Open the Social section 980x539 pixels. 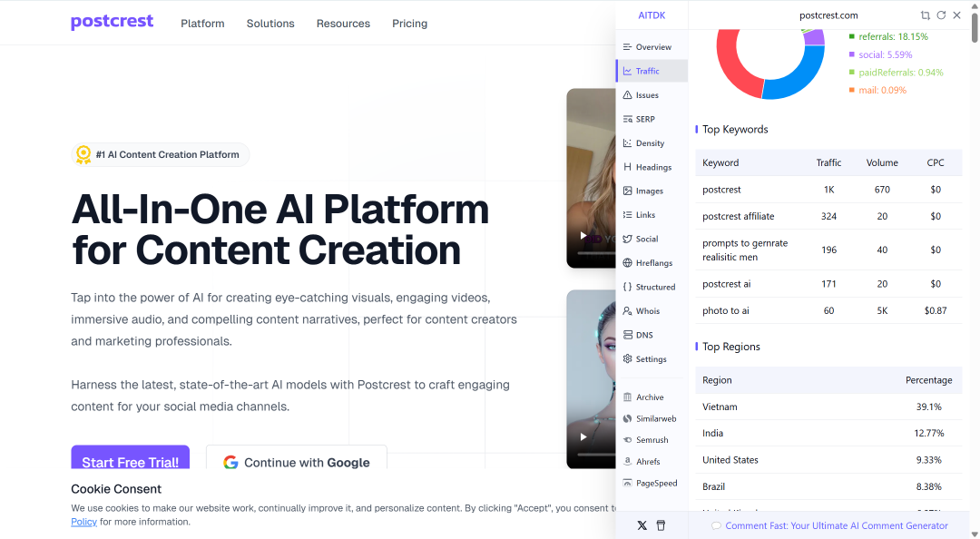[x=652, y=239]
